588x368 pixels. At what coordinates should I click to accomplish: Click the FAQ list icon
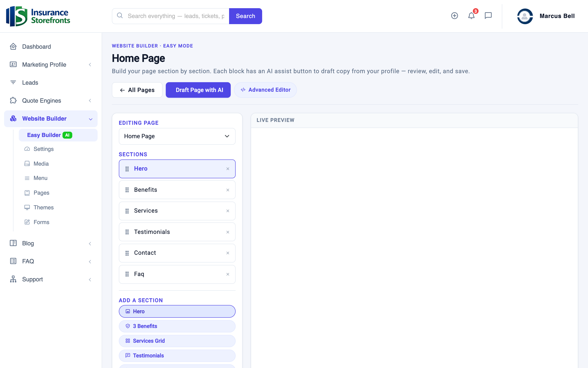13,261
